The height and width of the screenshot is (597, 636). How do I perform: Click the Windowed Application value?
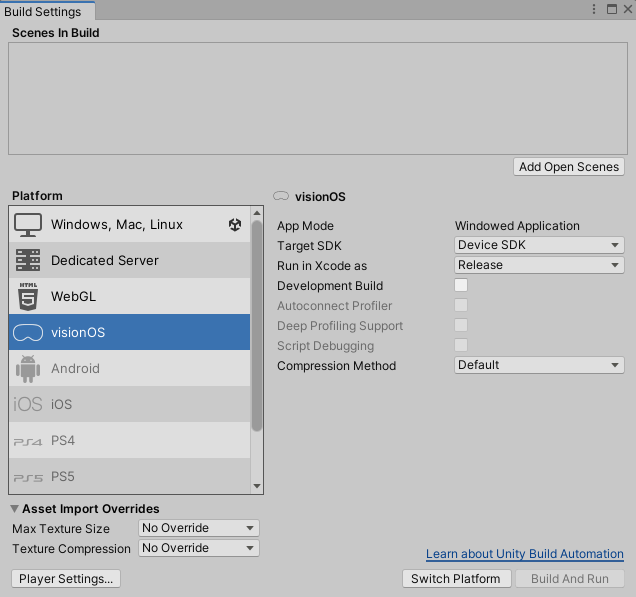(517, 225)
